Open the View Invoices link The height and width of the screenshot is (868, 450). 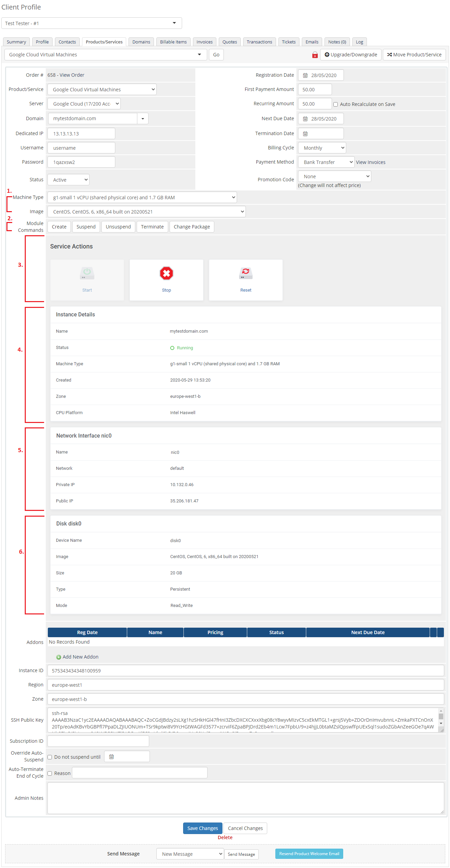[371, 162]
